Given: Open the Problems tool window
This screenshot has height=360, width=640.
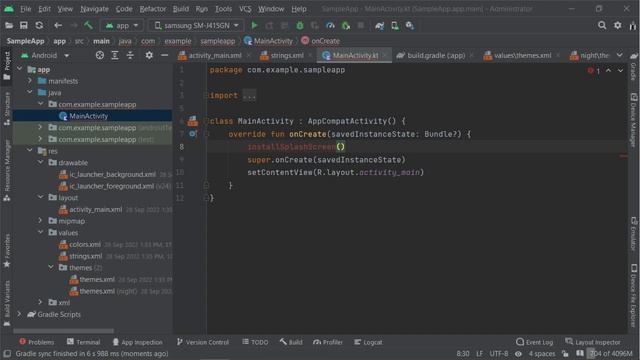Looking at the screenshot, I should coord(37,342).
